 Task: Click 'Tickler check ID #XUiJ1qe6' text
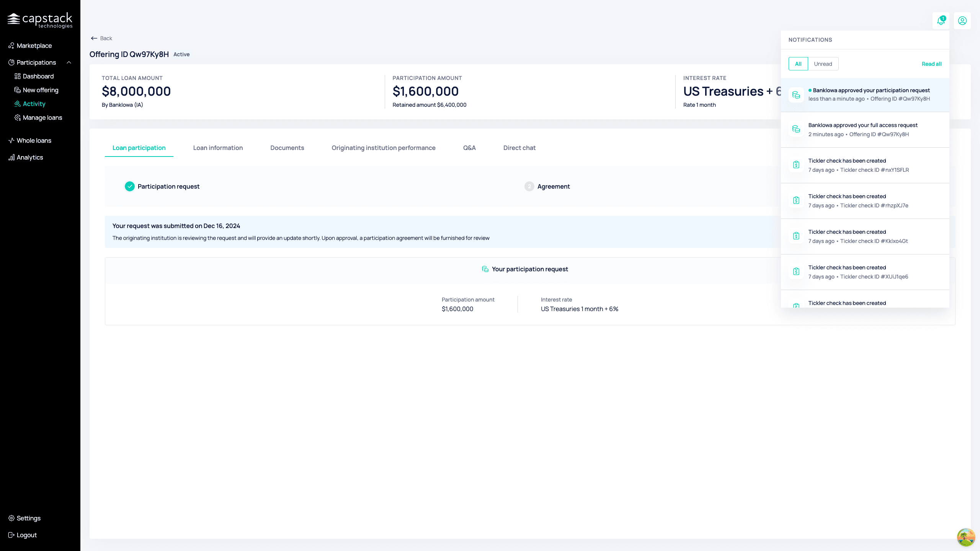click(874, 277)
